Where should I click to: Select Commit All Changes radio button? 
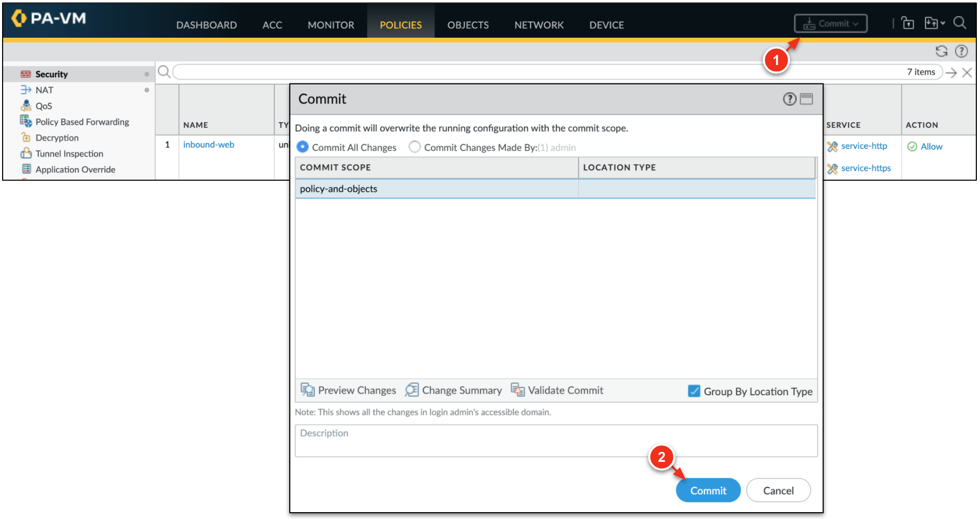click(302, 147)
